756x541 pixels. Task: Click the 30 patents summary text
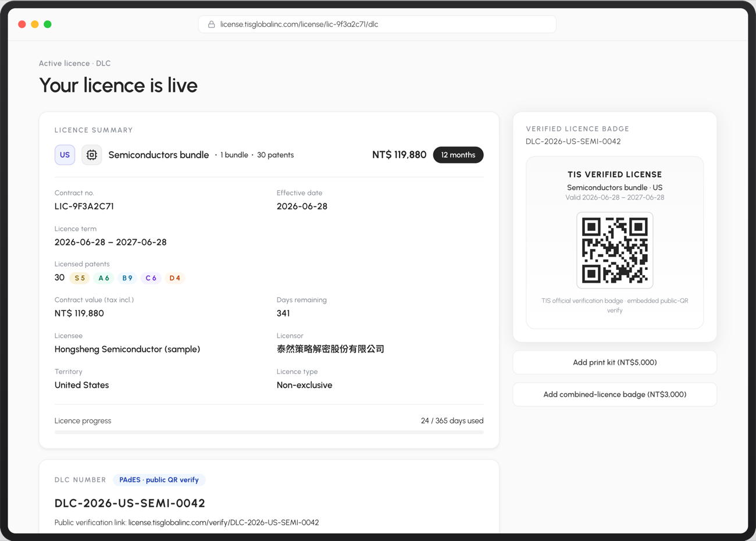coord(275,155)
